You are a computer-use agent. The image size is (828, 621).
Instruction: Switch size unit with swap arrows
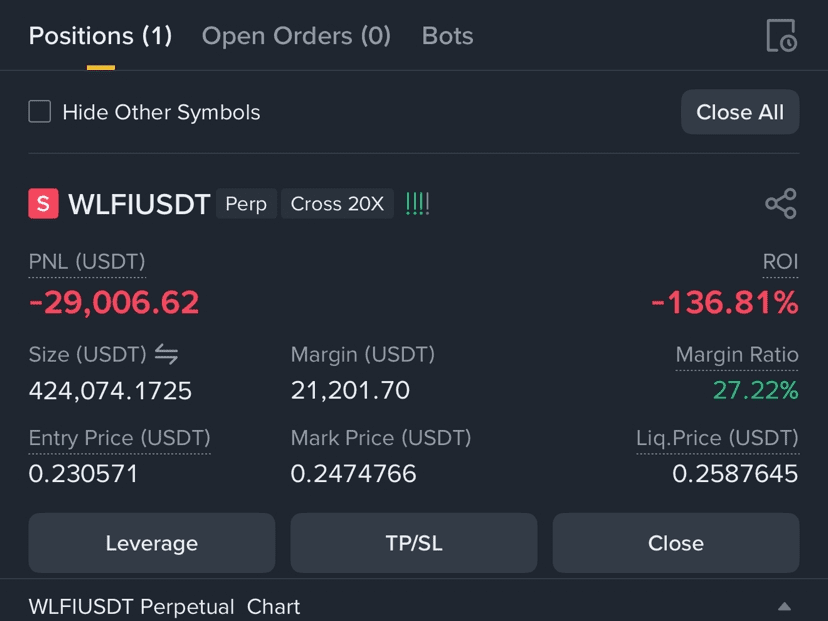166,354
